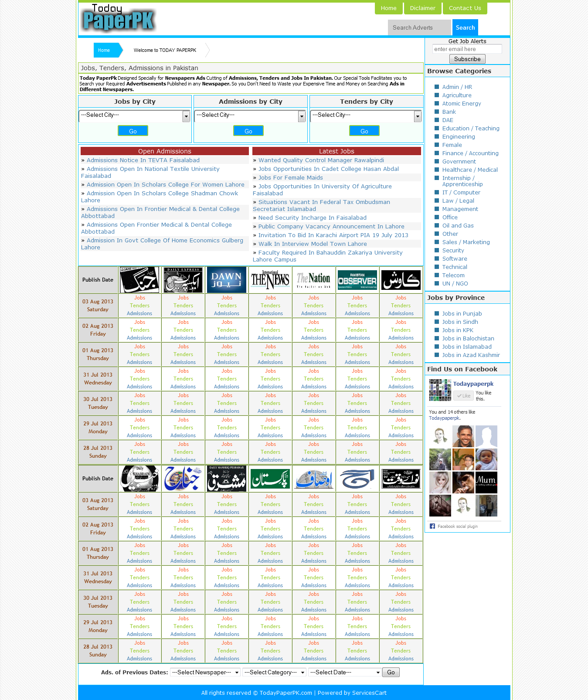588x700 pixels.
Task: Click the Facebook Like button
Action: click(464, 396)
